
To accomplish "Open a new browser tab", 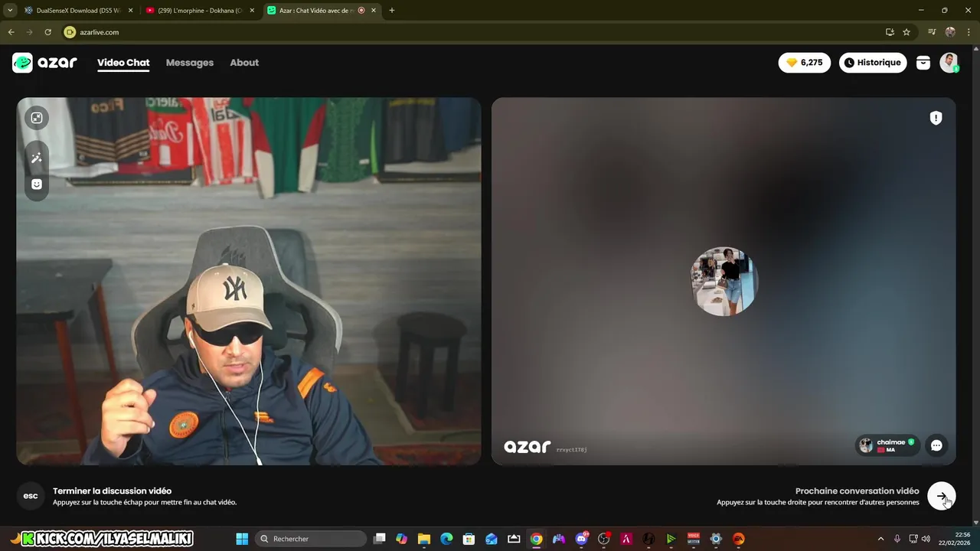I will tap(392, 11).
